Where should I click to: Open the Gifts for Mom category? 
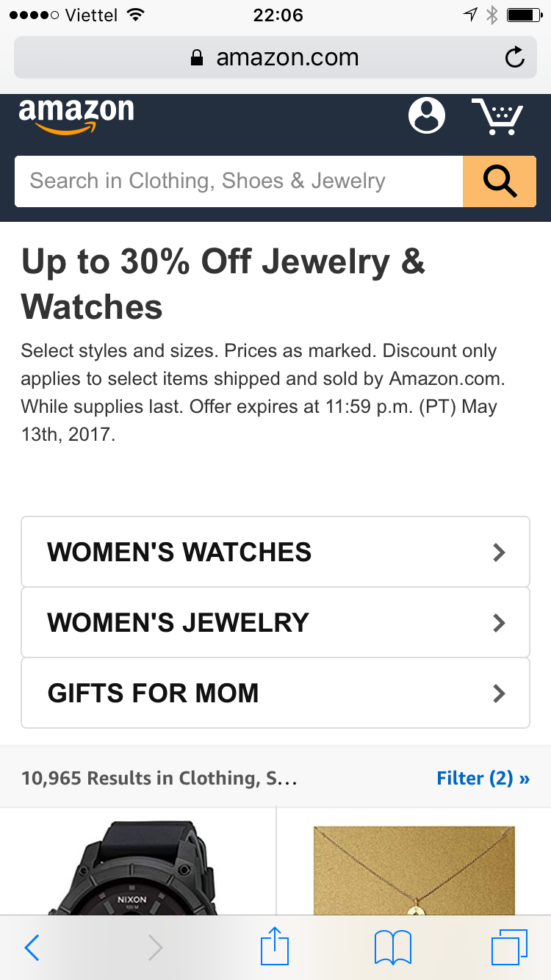(x=154, y=693)
